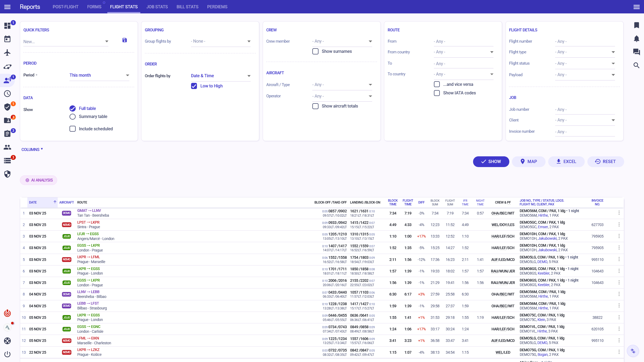This screenshot has height=362, width=644.
Task: Select the Summary table radio option
Action: click(x=72, y=117)
